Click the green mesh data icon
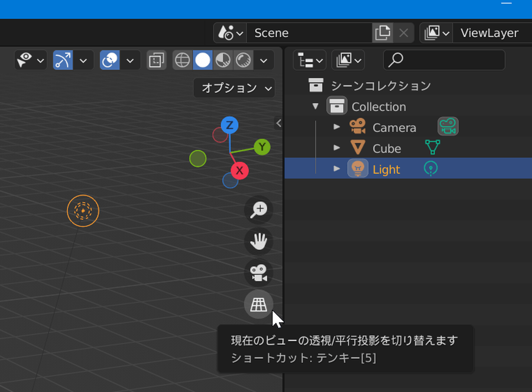Screen dimensions: 532x392 (x=433, y=148)
